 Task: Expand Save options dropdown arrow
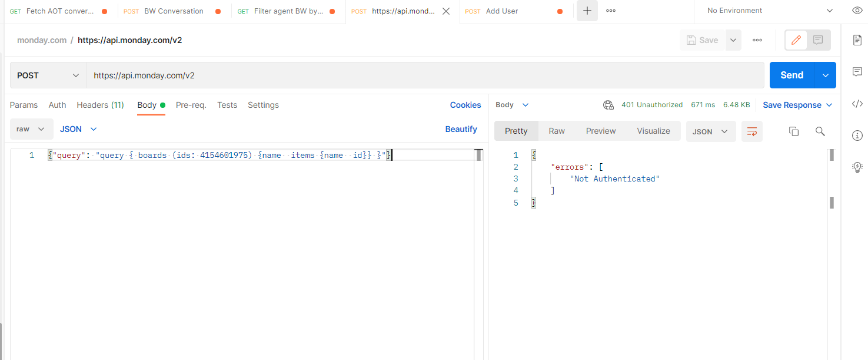(733, 40)
